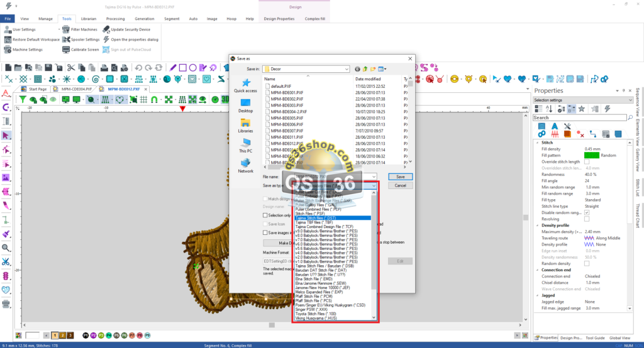The height and width of the screenshot is (348, 644).
Task: Toggle the Revolving checkbox
Action: [x=587, y=219]
